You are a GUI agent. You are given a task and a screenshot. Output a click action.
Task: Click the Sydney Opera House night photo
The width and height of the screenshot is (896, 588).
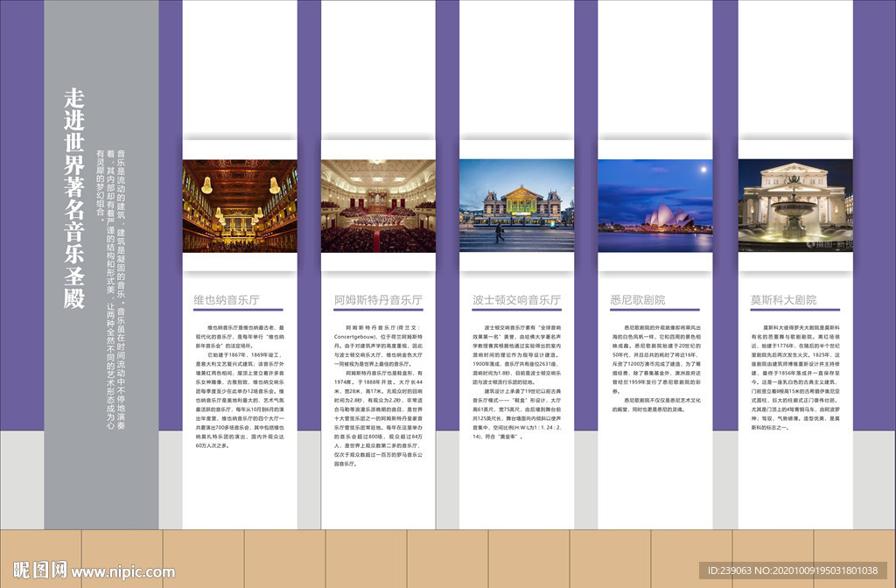[x=654, y=205]
